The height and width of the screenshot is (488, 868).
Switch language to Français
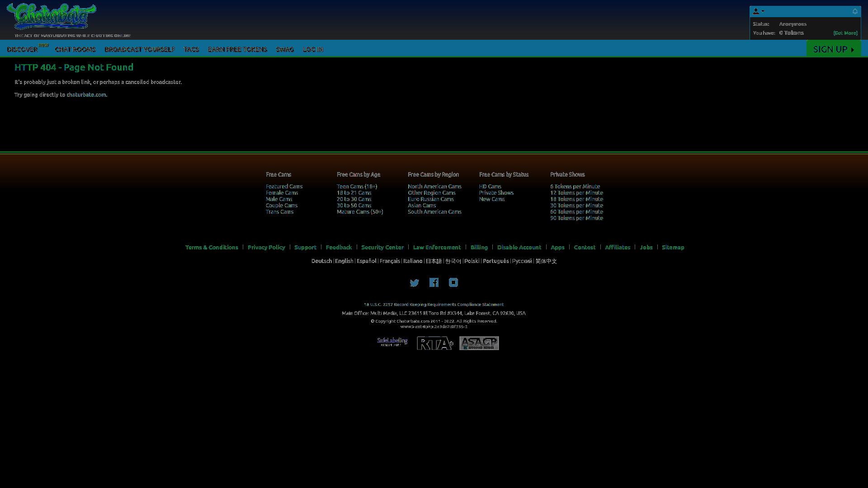pyautogui.click(x=390, y=261)
